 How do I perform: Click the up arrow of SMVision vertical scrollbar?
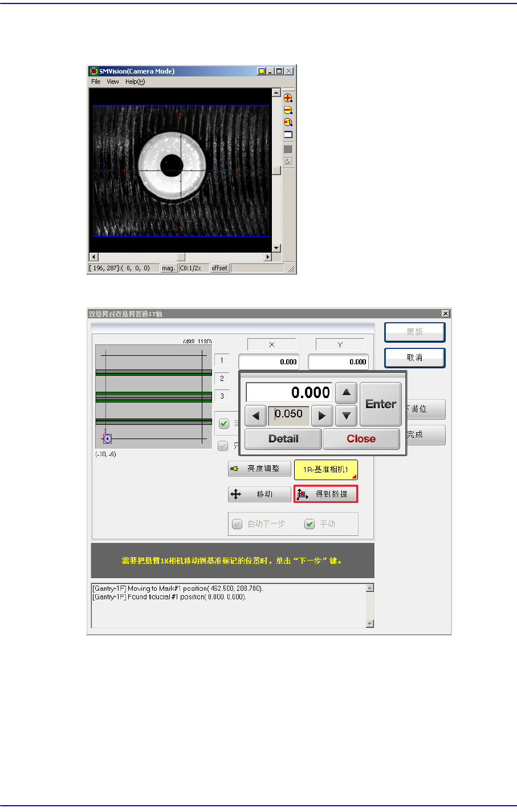pyautogui.click(x=276, y=92)
